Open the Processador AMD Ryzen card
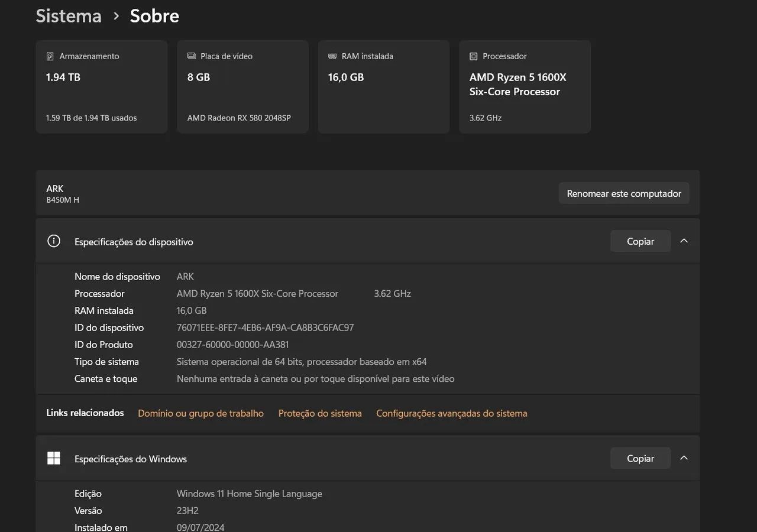This screenshot has width=757, height=532. (x=525, y=87)
